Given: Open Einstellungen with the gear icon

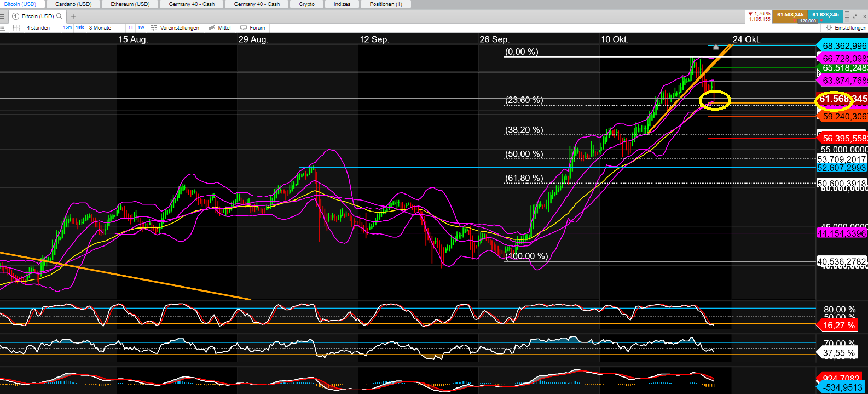Looking at the screenshot, I should point(829,27).
